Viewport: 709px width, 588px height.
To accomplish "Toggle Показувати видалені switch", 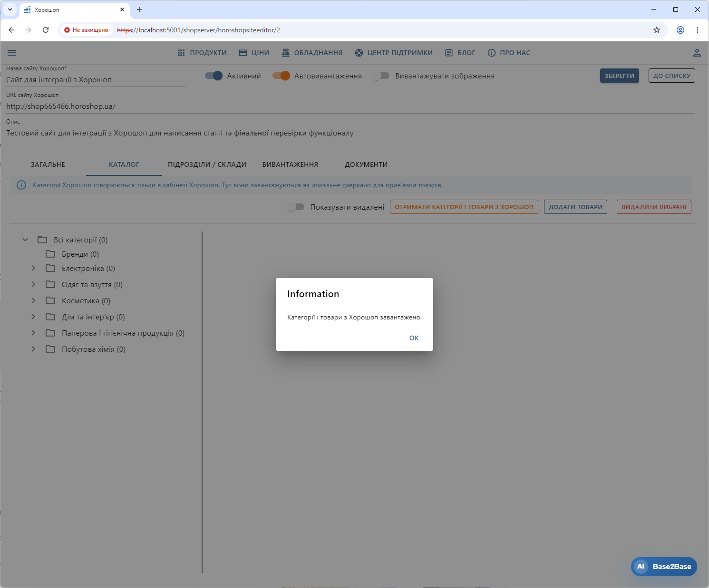I will (x=296, y=207).
